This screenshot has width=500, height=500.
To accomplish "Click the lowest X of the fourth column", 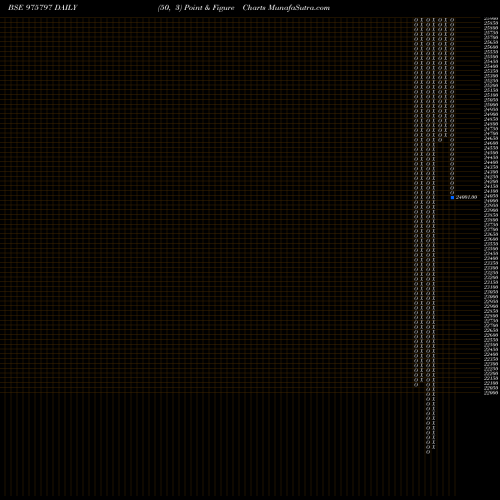I will click(x=434, y=447).
